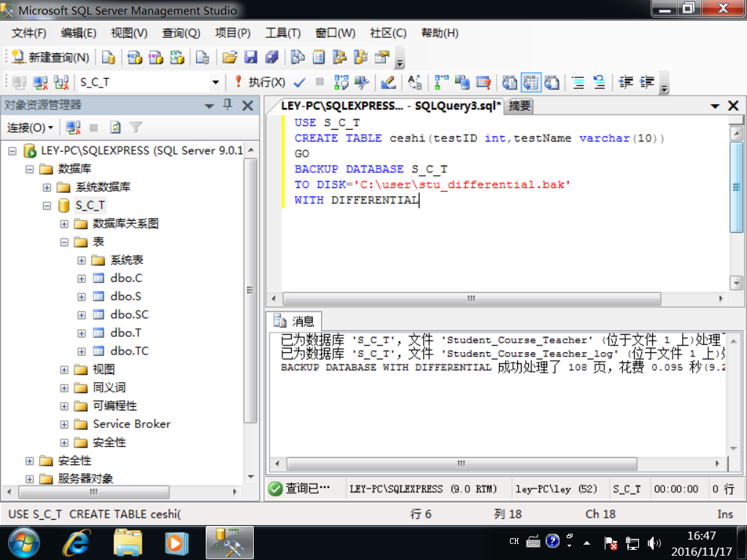The image size is (747, 560).
Task: Expand the dbo.SC table node
Action: 82,315
